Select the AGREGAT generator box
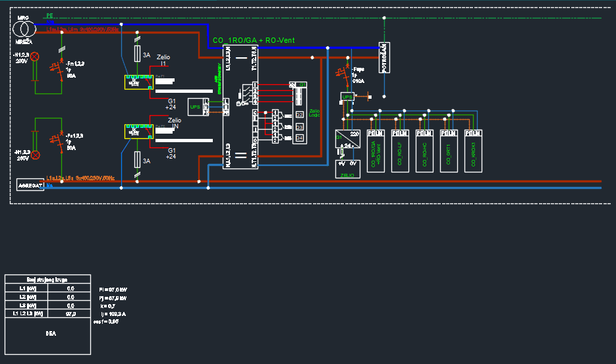Image resolution: width=616 pixels, height=364 pixels. point(30,185)
